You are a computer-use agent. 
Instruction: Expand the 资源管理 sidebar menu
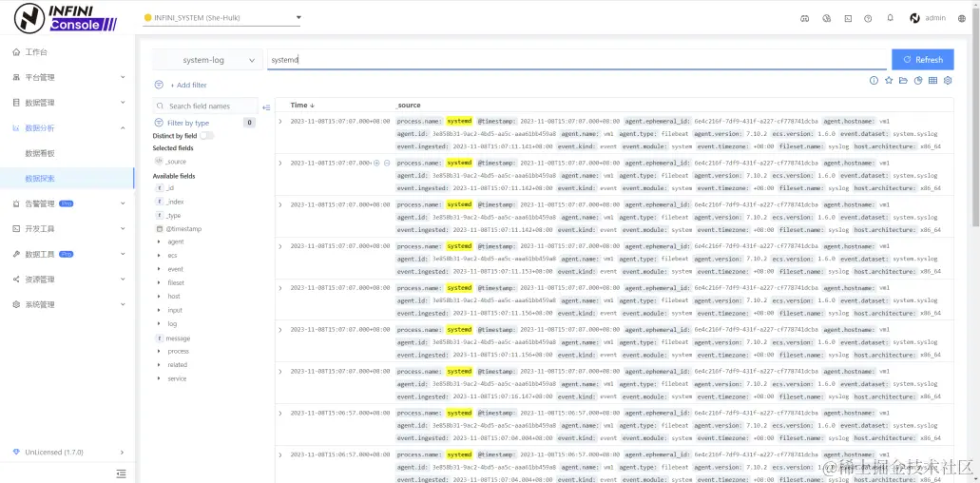(67, 280)
